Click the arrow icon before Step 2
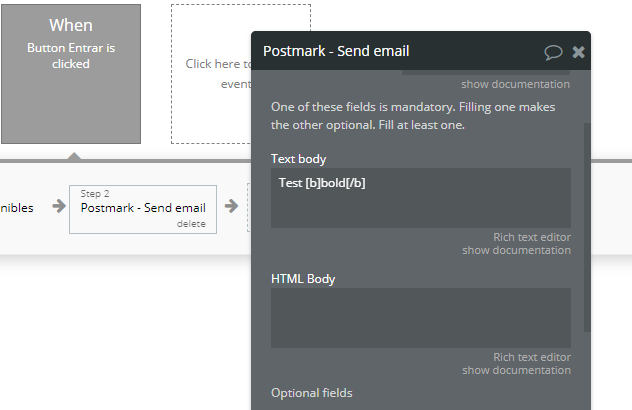 59,207
